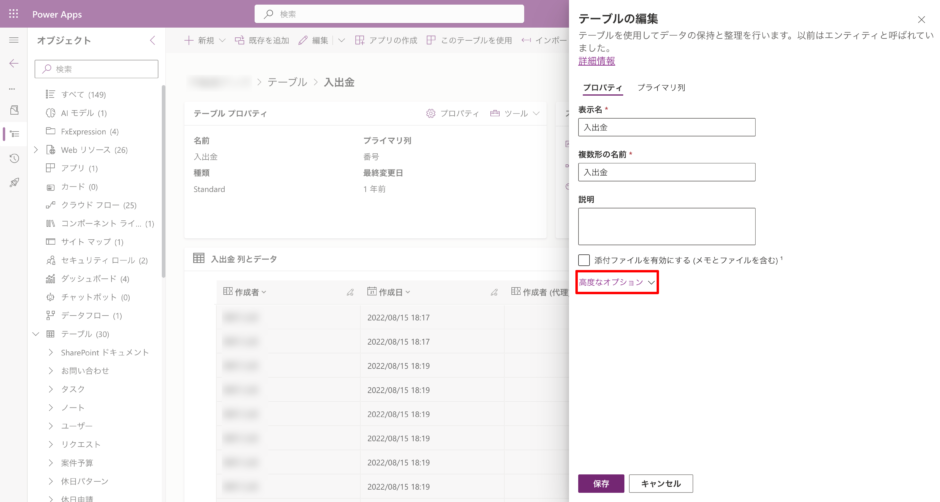Click the rocket icon in left rail
940x502 pixels.
(x=13, y=182)
